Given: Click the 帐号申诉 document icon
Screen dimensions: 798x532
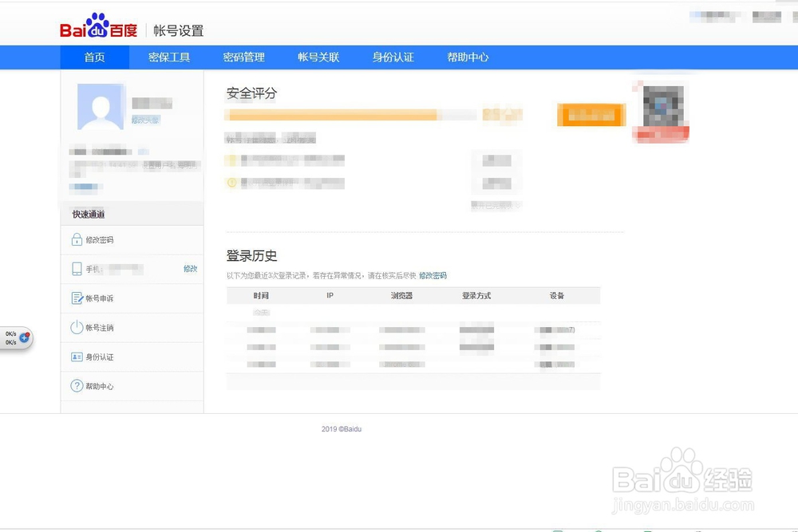Looking at the screenshot, I should 77,298.
